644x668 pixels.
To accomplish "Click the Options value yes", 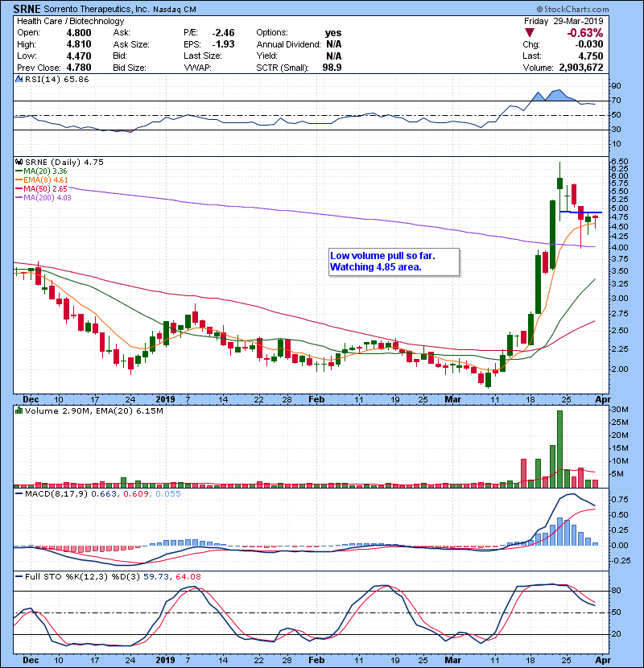I will (333, 33).
